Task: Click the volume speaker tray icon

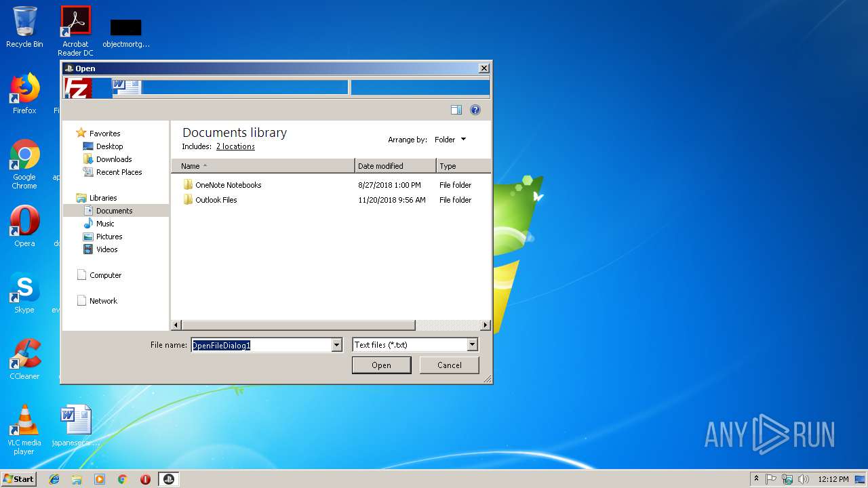Action: coord(804,479)
